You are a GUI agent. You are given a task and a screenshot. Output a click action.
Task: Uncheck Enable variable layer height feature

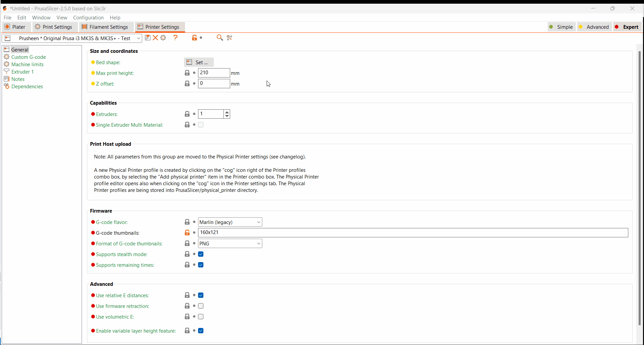pos(201,331)
